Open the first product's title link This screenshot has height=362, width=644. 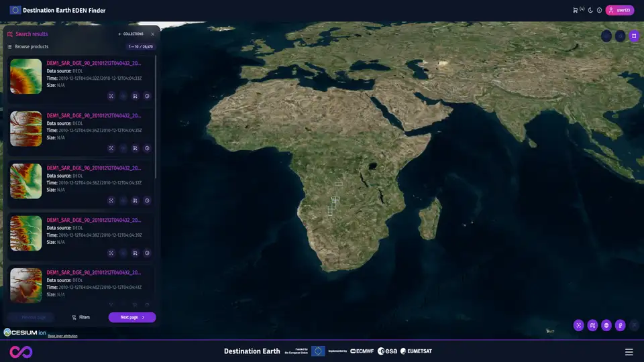tap(94, 63)
